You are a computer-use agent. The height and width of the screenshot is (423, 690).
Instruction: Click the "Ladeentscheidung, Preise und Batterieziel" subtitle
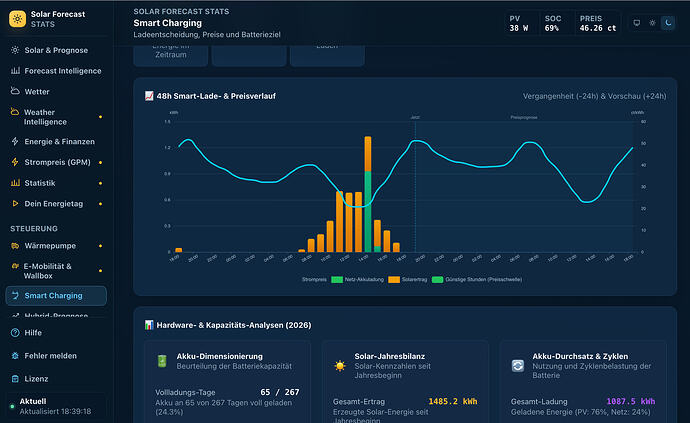click(x=207, y=34)
